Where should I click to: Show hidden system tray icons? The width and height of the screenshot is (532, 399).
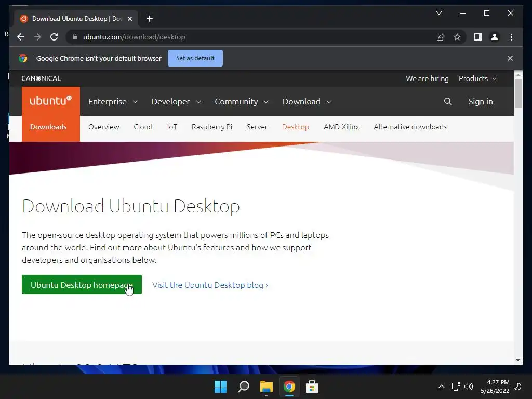pos(442,387)
